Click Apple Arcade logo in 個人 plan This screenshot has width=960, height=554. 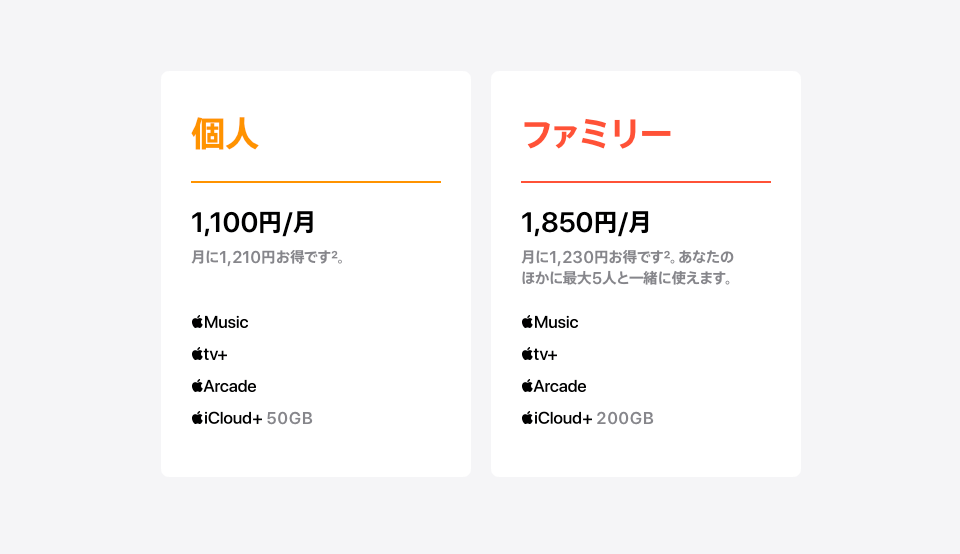[x=224, y=386]
